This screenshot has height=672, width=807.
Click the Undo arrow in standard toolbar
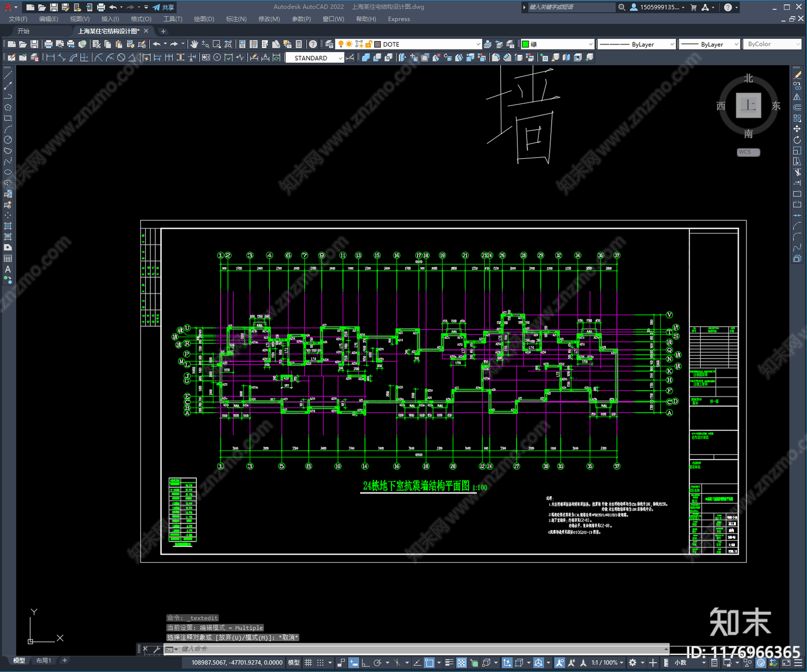click(x=157, y=44)
